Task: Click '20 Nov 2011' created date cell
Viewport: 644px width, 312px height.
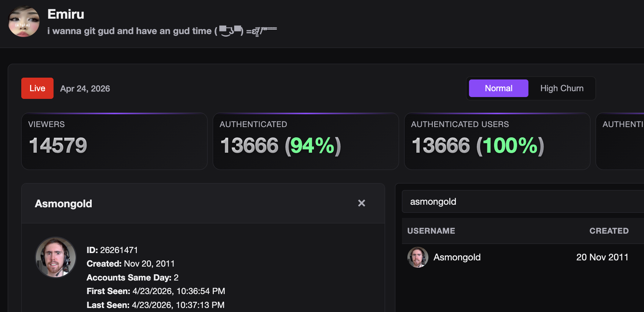Action: (602, 257)
